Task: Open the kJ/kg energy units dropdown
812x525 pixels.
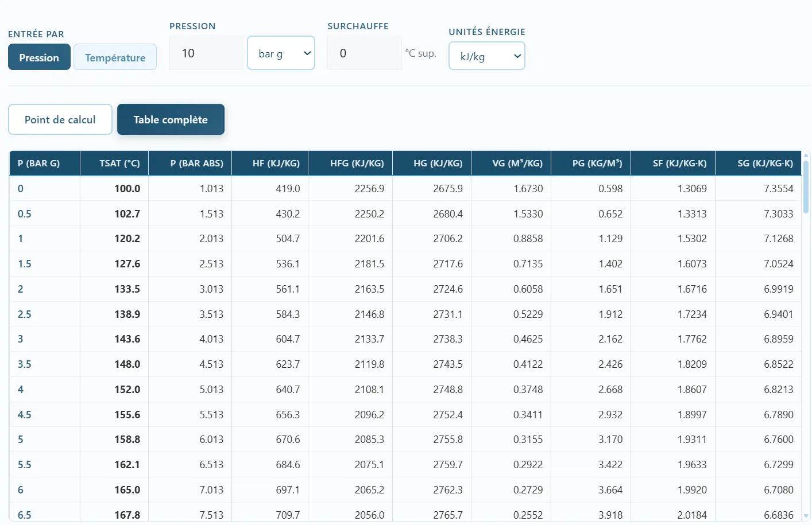Action: point(486,56)
